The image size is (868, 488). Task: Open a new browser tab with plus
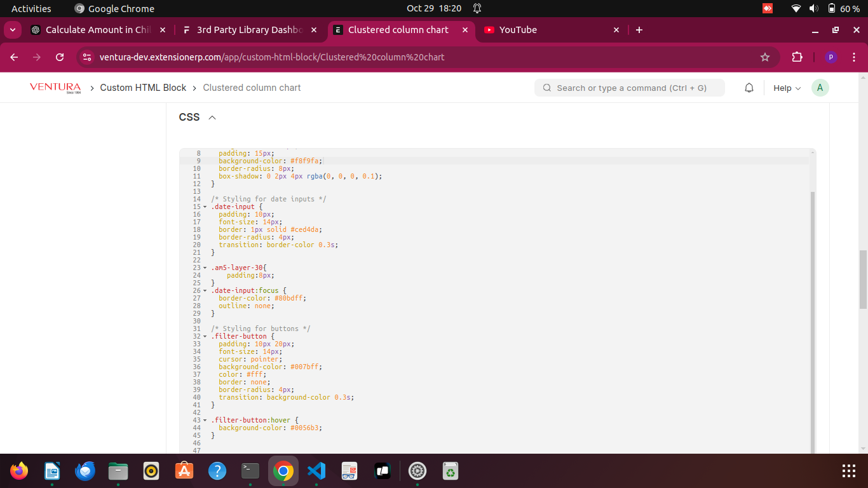pyautogui.click(x=639, y=30)
